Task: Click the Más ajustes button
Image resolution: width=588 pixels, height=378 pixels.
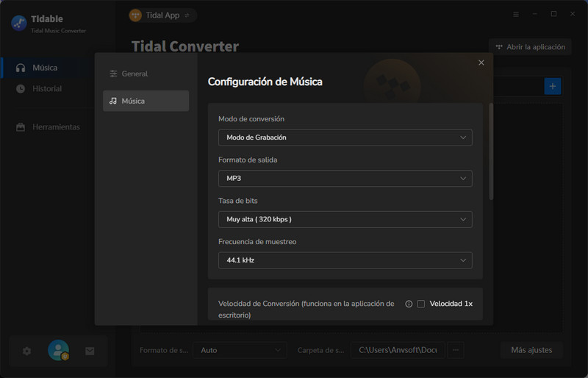Action: (x=531, y=350)
